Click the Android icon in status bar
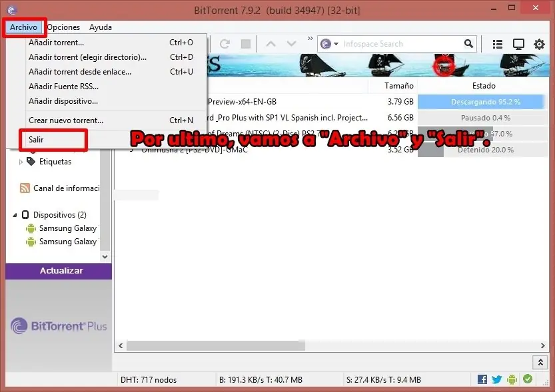 tap(512, 379)
